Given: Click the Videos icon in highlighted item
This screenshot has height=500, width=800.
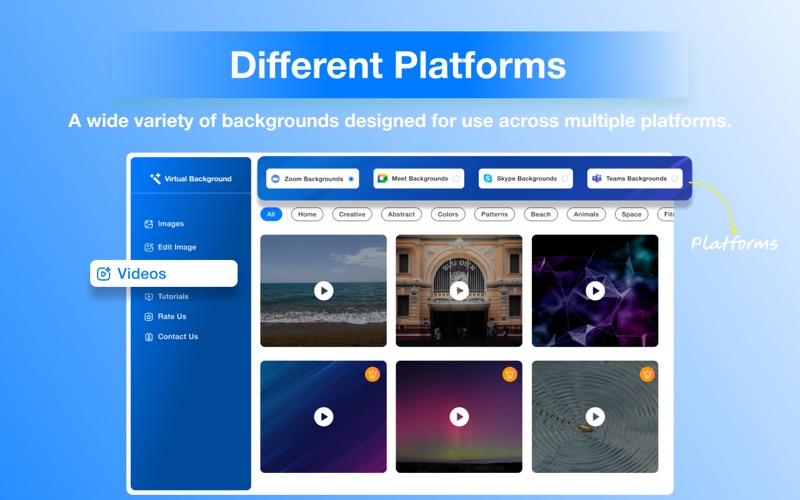Looking at the screenshot, I should point(104,274).
